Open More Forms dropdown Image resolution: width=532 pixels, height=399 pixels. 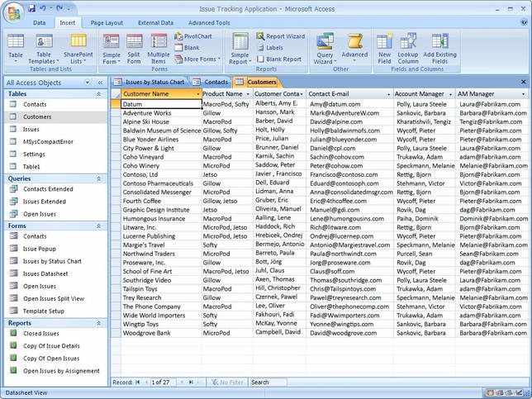tap(197, 59)
